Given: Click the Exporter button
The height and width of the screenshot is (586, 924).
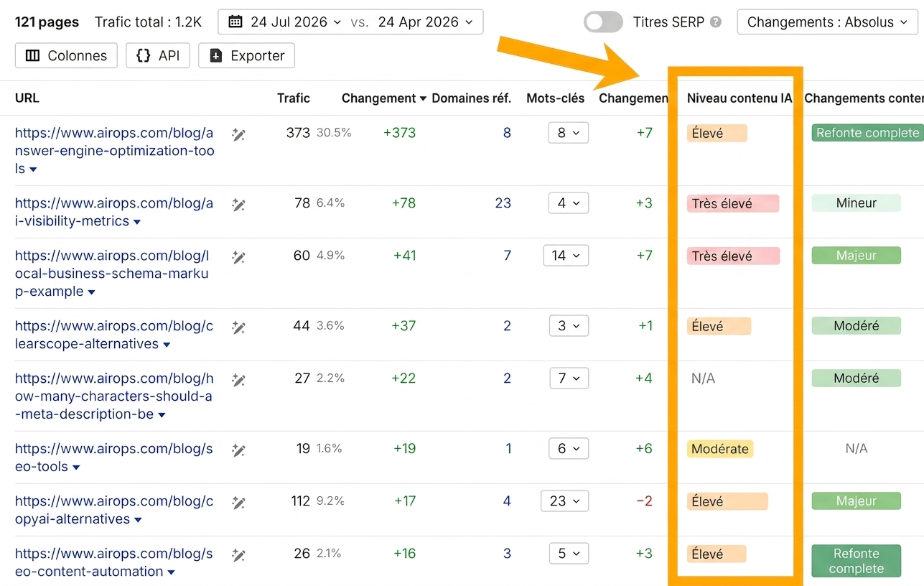Looking at the screenshot, I should click(x=246, y=55).
